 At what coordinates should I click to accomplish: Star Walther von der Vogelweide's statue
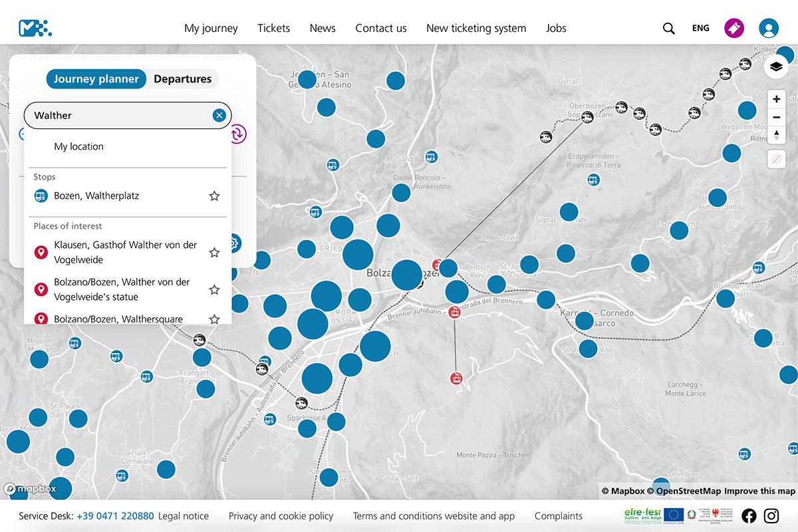point(214,290)
